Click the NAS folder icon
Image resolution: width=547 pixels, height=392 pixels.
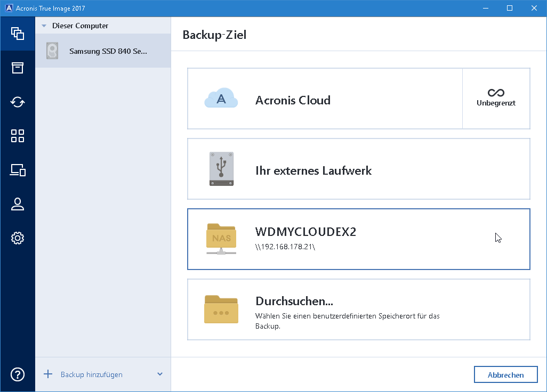pyautogui.click(x=221, y=239)
